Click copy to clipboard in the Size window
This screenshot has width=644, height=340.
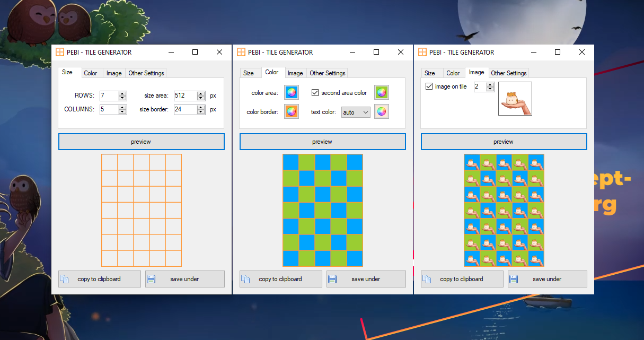coord(99,279)
